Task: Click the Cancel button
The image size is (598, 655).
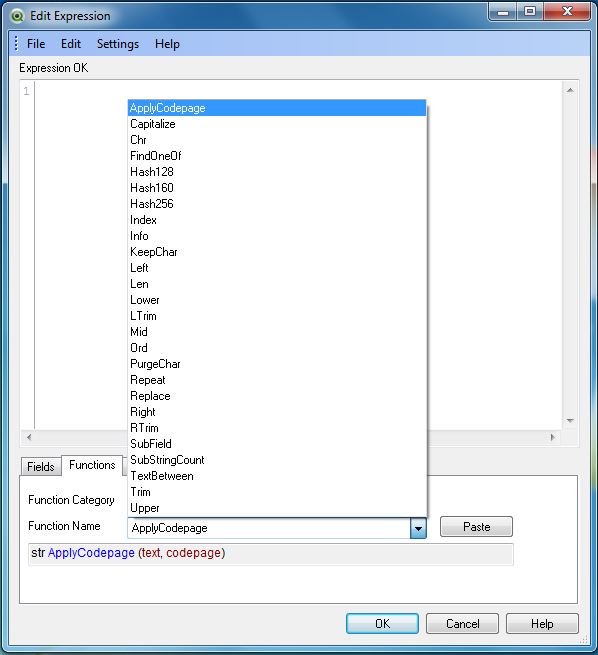Action: coord(462,624)
